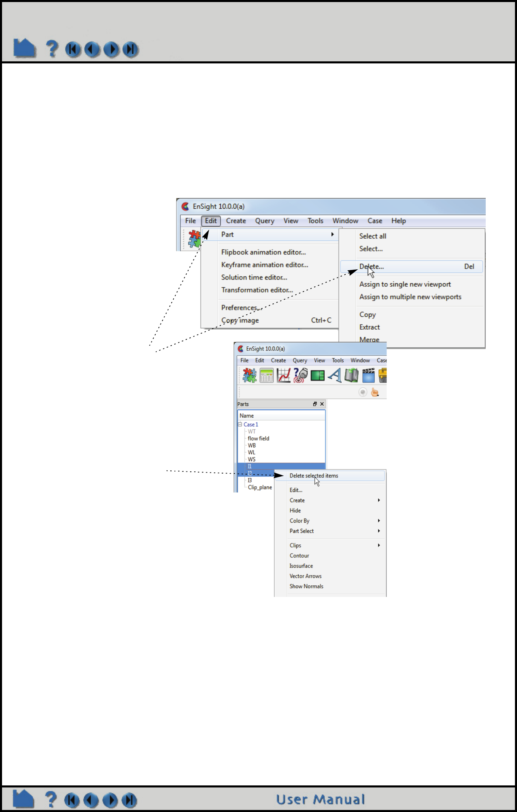The image size is (517, 812).
Task: Choose Isosurface in the context menu
Action: point(301,566)
